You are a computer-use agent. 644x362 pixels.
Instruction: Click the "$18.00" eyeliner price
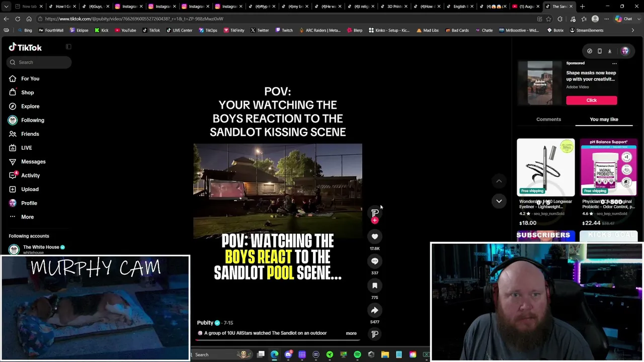(528, 223)
